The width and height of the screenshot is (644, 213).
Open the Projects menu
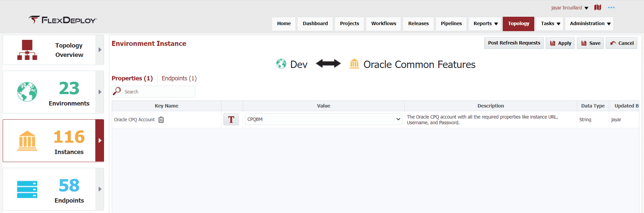349,23
